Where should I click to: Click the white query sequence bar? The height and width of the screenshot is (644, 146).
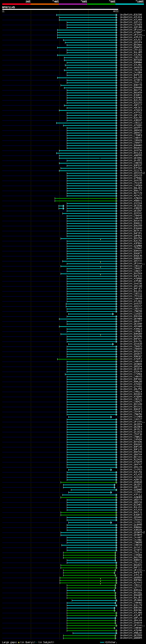pos(60,9)
